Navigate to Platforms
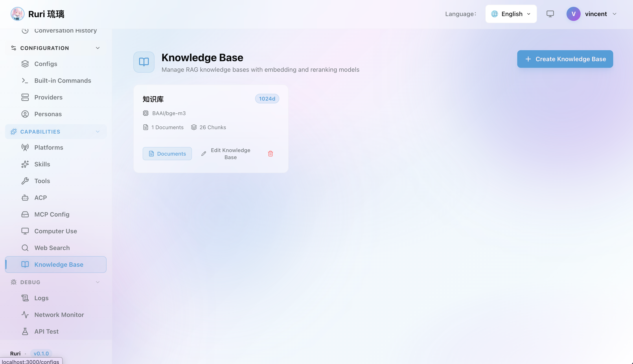 (x=56, y=147)
